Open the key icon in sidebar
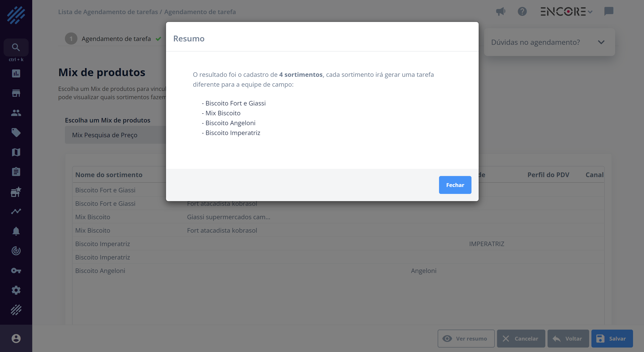Image resolution: width=644 pixels, height=352 pixels. [x=16, y=271]
